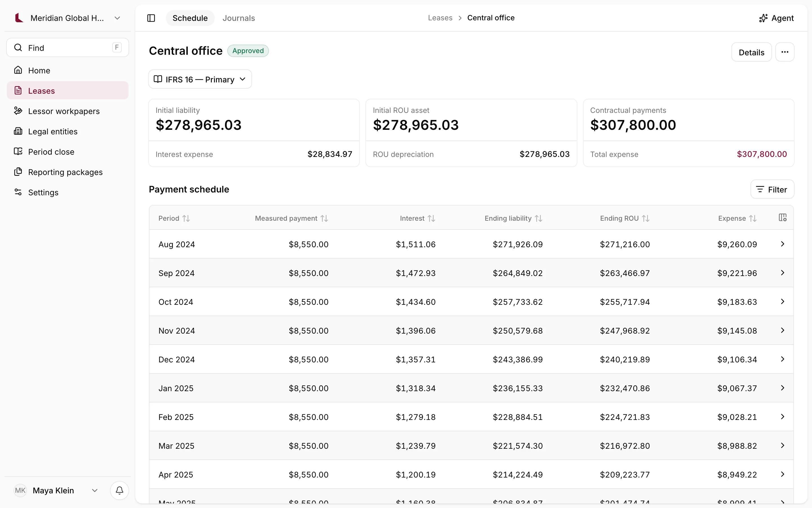Click Total expense value $307,800.00

[x=762, y=154]
